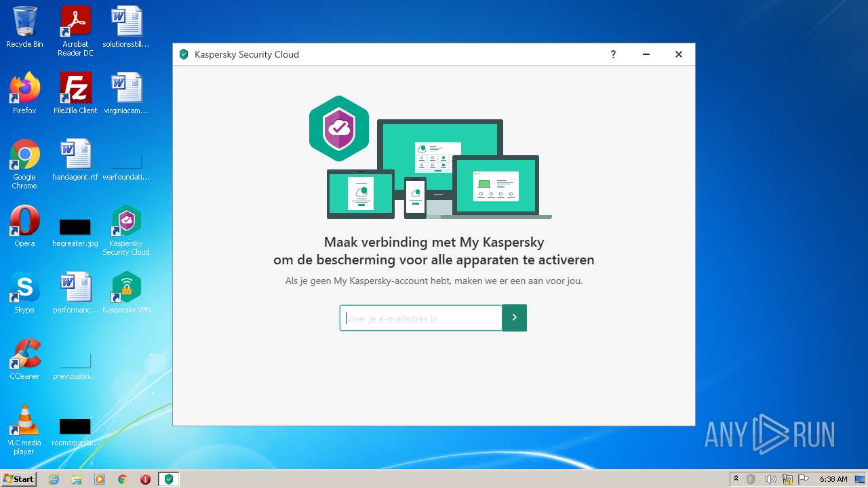Open the Windows Start menu
The height and width of the screenshot is (488, 868).
(x=19, y=479)
